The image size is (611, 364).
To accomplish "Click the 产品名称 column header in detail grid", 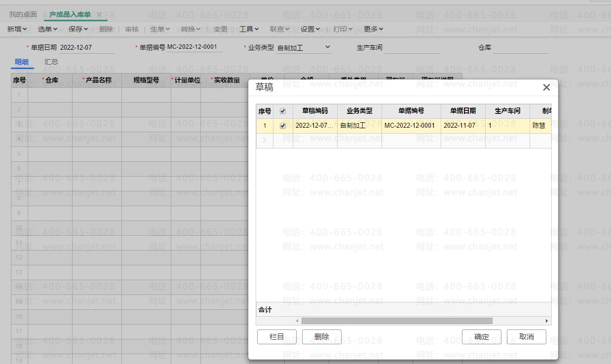I will (97, 80).
